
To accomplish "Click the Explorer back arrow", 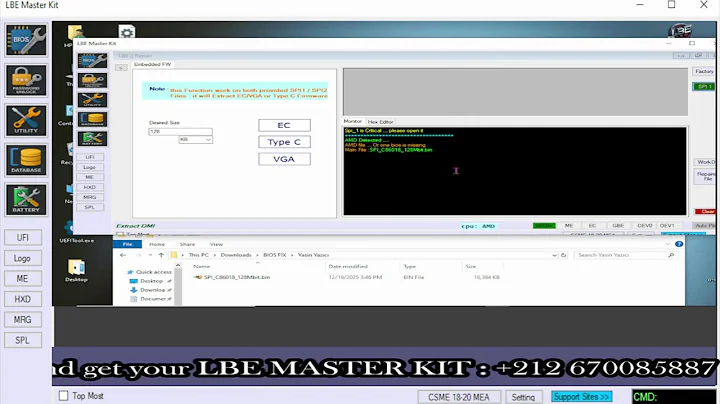I will pyautogui.click(x=123, y=255).
